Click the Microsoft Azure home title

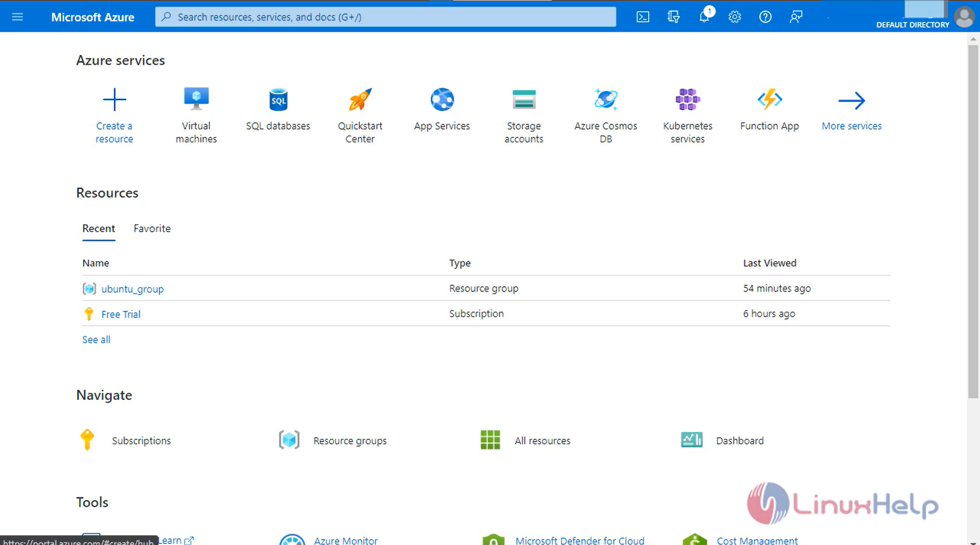click(93, 17)
